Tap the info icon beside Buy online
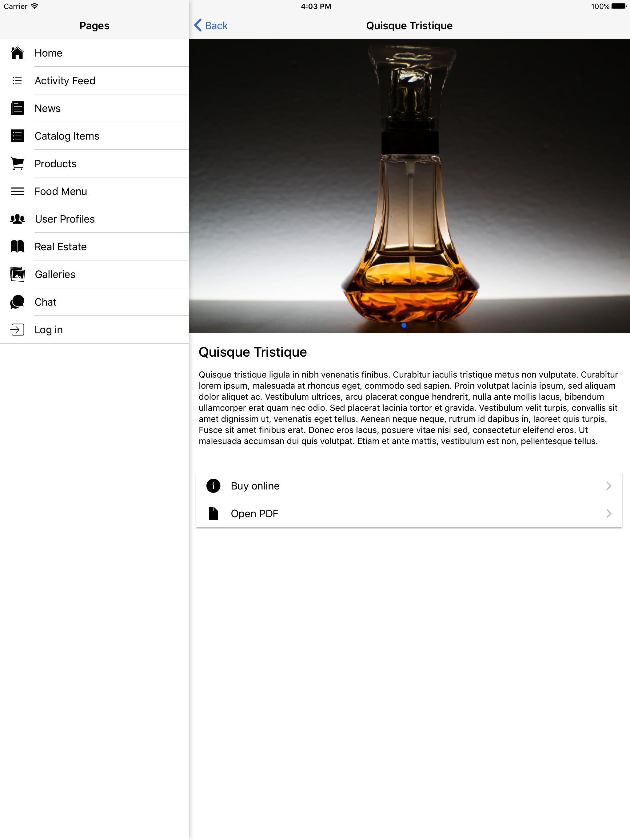This screenshot has height=840, width=630. (x=213, y=486)
